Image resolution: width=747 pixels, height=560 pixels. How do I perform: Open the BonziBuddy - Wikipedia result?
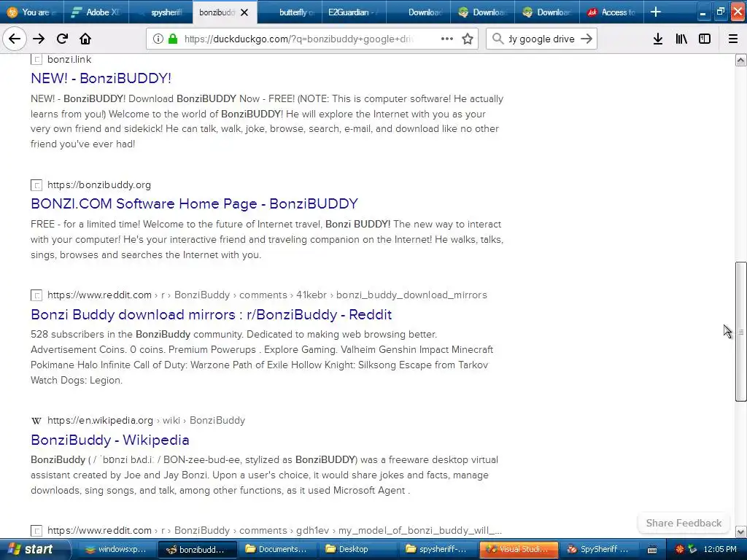coord(110,440)
